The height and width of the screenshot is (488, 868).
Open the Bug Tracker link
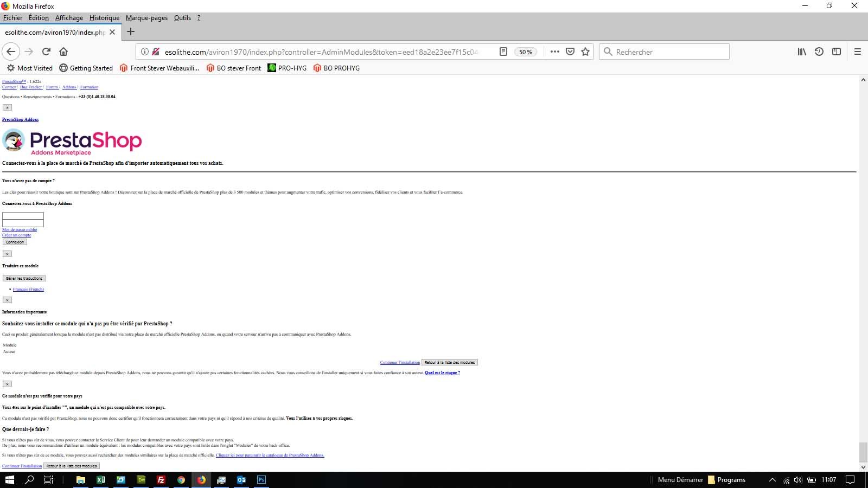click(31, 87)
